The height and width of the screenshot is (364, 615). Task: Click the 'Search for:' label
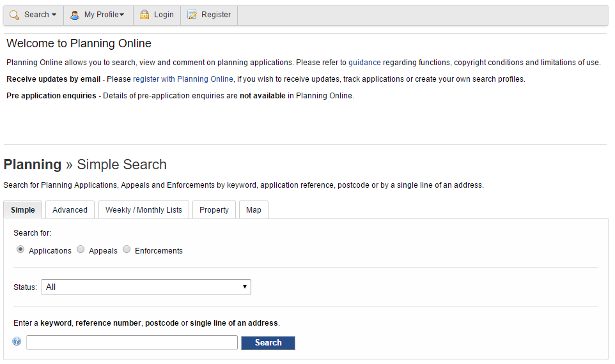[x=32, y=233]
